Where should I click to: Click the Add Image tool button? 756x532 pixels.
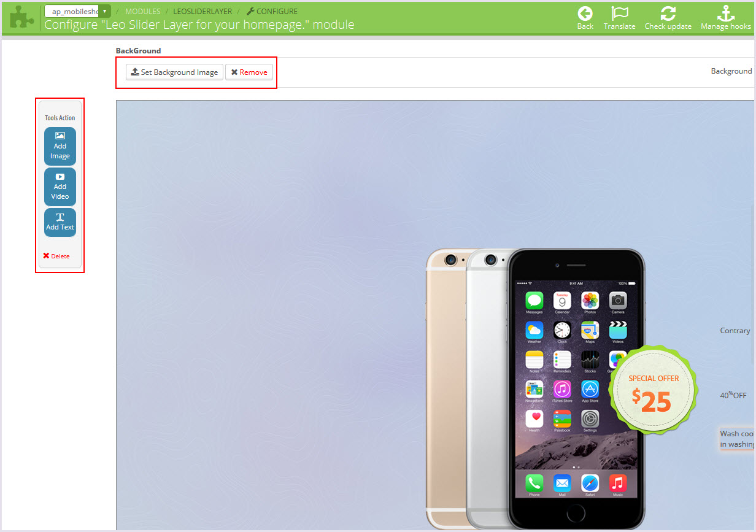pos(60,146)
